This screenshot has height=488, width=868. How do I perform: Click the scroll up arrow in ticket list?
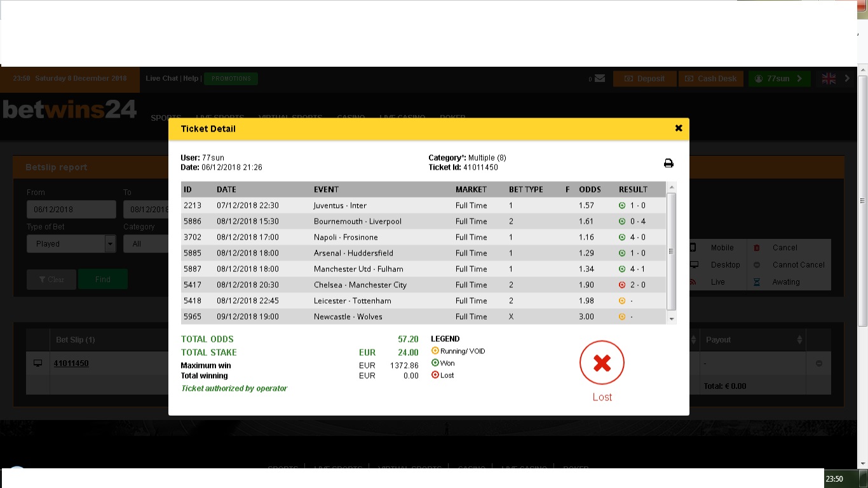coord(672,187)
